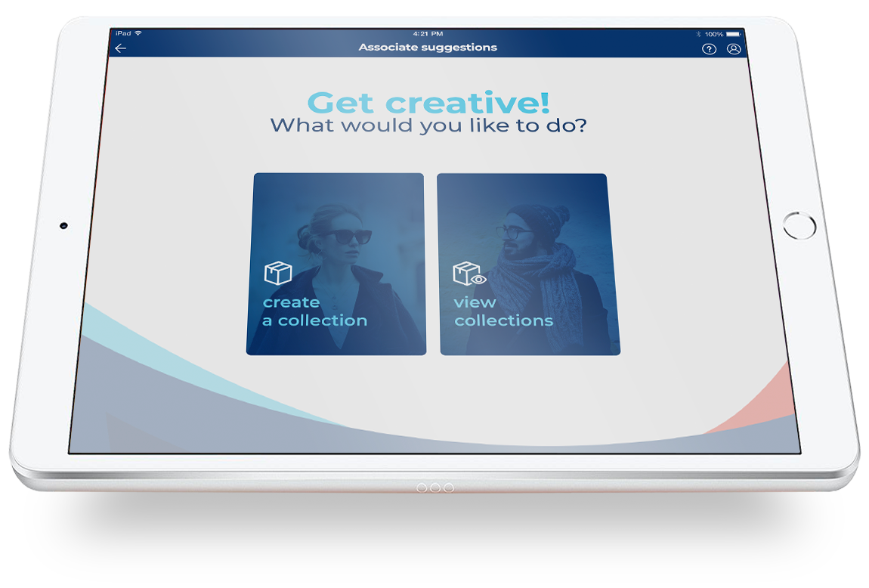Screen dimensions: 869x588
Task: Open the help question mark icon
Action: coord(709,49)
